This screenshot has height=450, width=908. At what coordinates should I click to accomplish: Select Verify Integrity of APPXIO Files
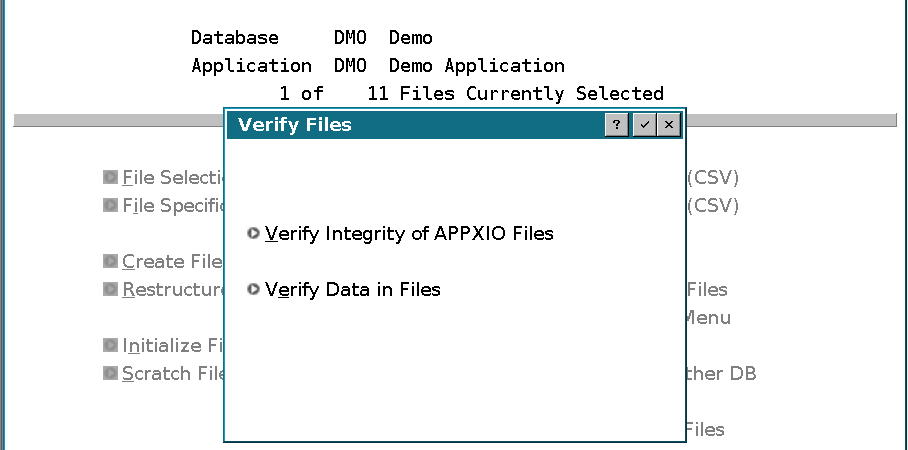[x=409, y=233]
